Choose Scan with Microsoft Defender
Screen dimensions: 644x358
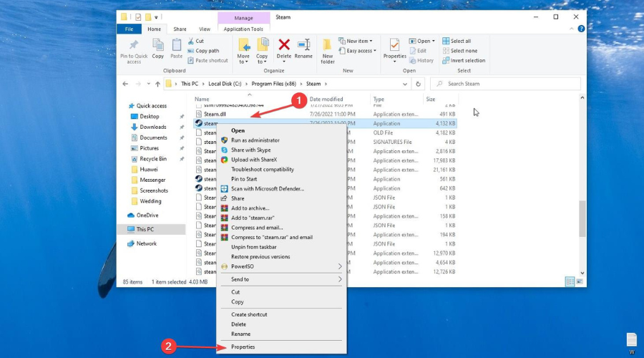pyautogui.click(x=268, y=188)
